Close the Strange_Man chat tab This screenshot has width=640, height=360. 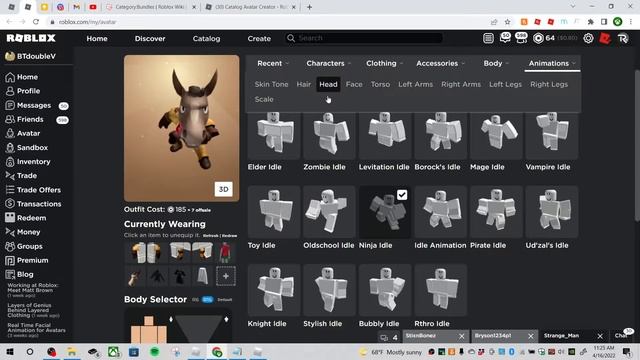[600, 336]
